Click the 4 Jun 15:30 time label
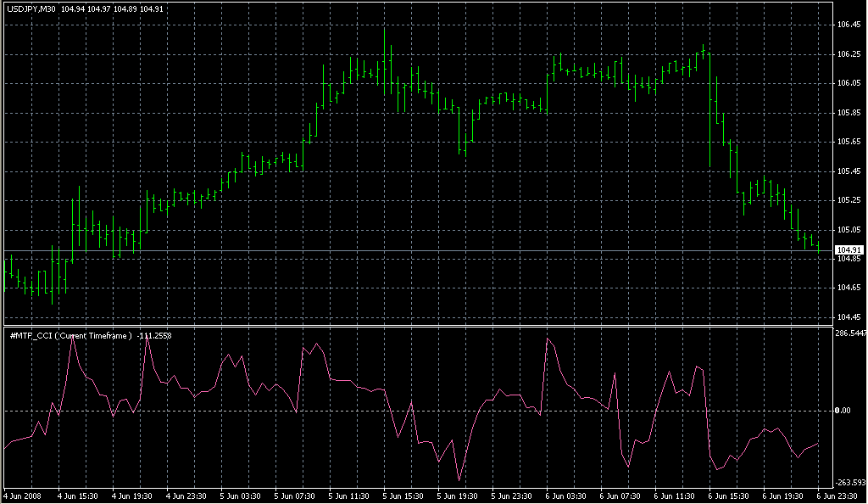This screenshot has width=868, height=504. pos(77,496)
